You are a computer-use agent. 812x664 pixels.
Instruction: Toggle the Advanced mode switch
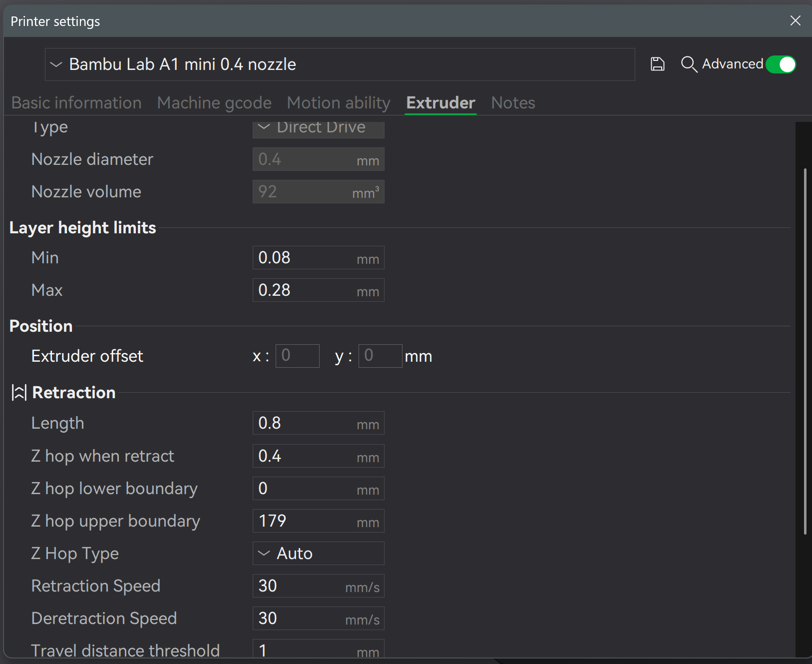click(781, 64)
